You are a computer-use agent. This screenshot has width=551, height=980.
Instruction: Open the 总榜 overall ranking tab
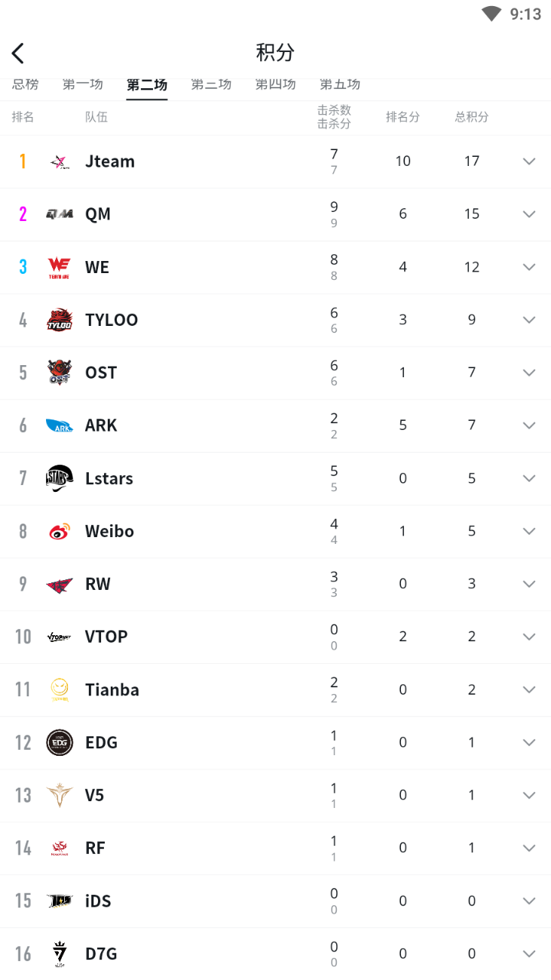click(25, 84)
